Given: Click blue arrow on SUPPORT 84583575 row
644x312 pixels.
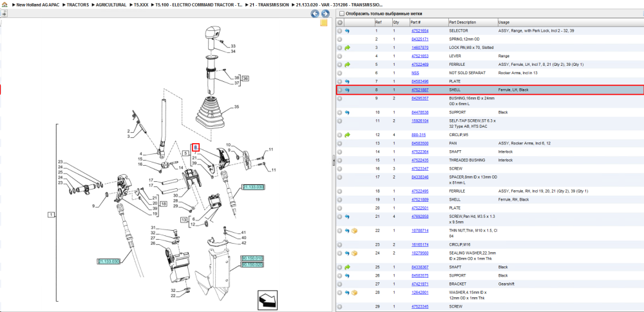Looking at the screenshot, I should [x=347, y=275].
